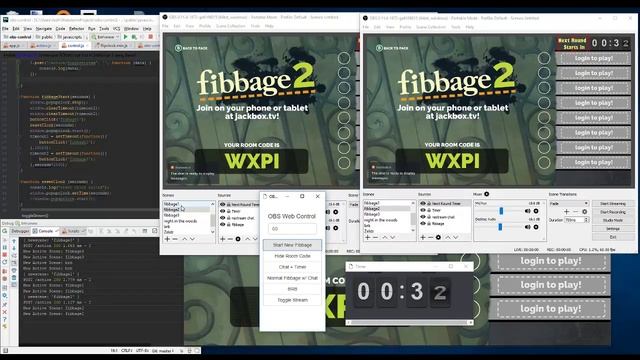Open source properties gear in the left OBS window
This screenshot has width=640, height=360.
[x=238, y=239]
